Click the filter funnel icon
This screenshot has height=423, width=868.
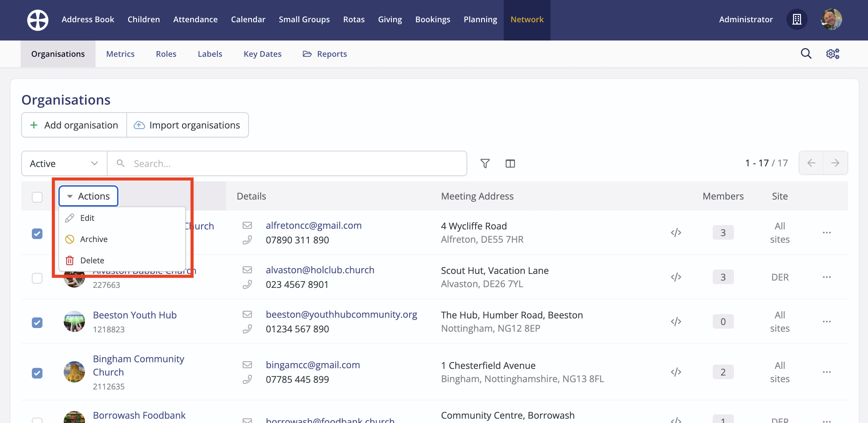click(x=484, y=163)
